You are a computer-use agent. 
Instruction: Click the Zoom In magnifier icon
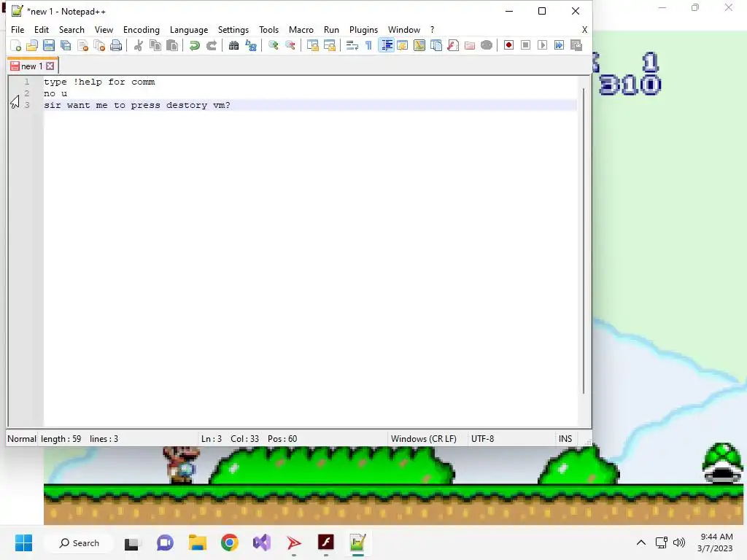tap(274, 46)
